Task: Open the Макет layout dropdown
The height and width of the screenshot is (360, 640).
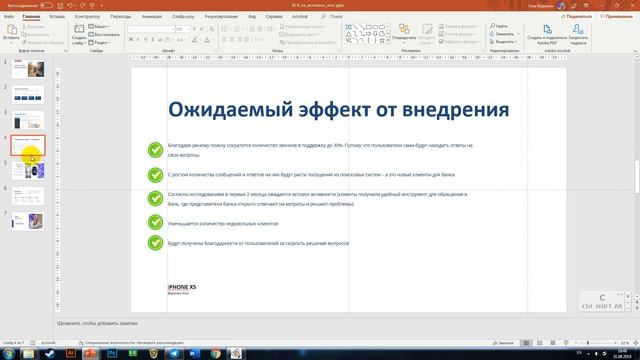Action: point(99,27)
